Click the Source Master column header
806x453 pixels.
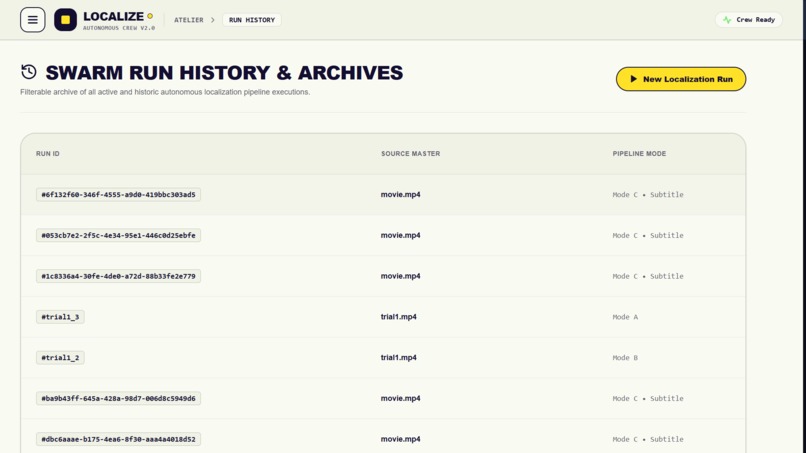[410, 154]
